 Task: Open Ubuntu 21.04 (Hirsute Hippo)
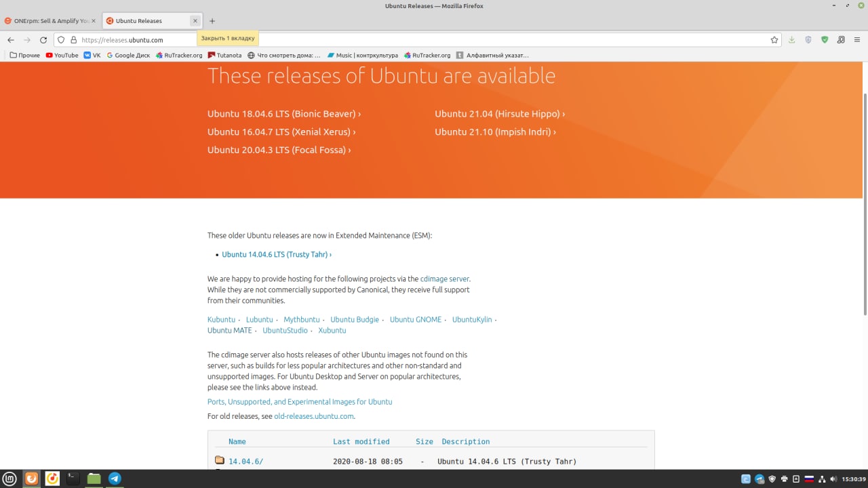[x=500, y=114]
